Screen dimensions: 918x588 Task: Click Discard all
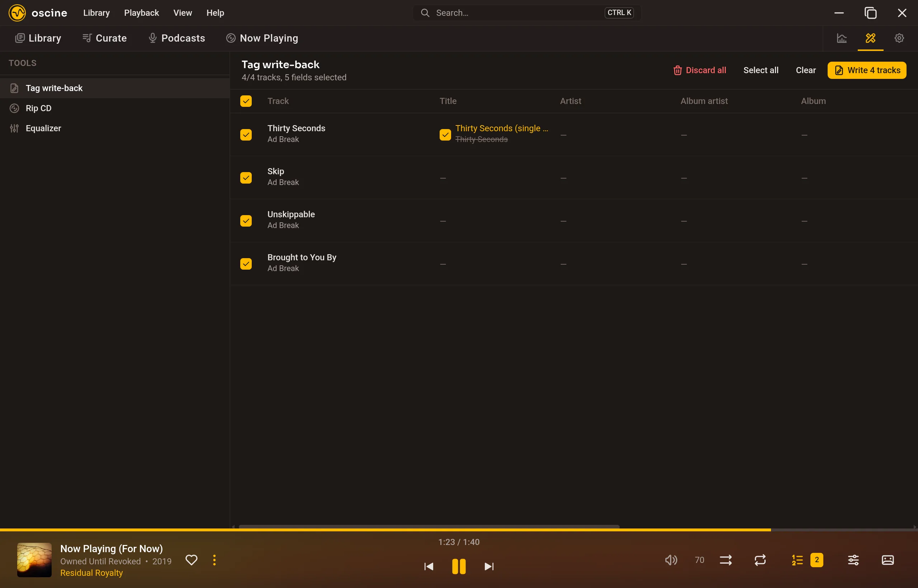coord(699,70)
